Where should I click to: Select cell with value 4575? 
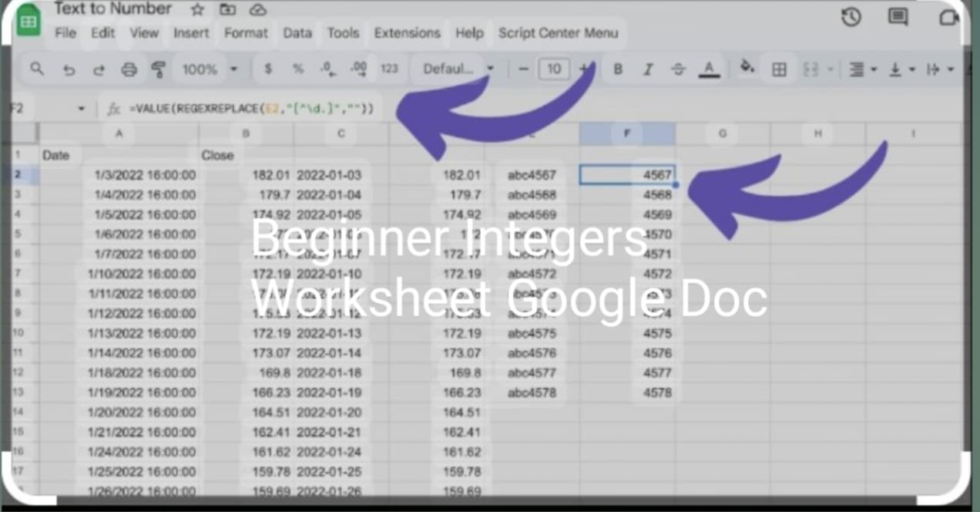627,334
